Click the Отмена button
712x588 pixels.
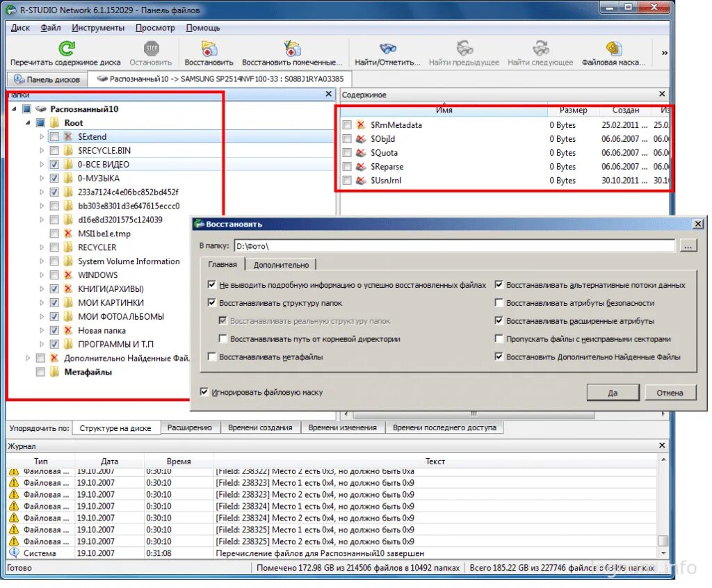670,393
